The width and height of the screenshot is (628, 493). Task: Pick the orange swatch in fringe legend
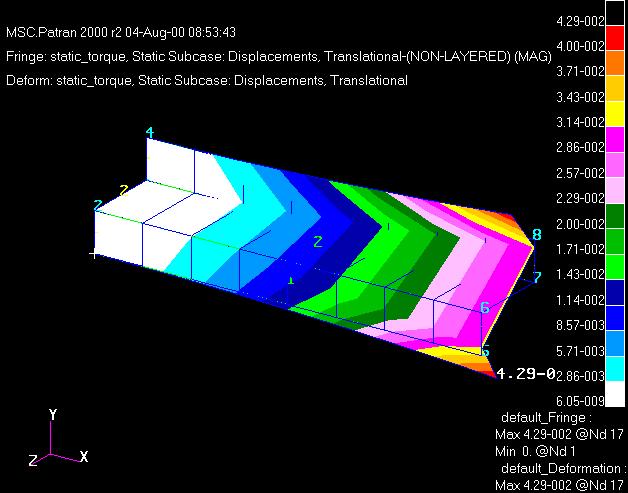pos(616,59)
